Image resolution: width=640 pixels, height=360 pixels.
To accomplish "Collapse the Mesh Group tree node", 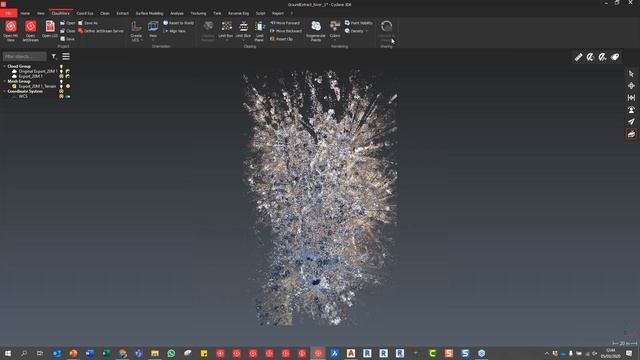I will (4, 82).
